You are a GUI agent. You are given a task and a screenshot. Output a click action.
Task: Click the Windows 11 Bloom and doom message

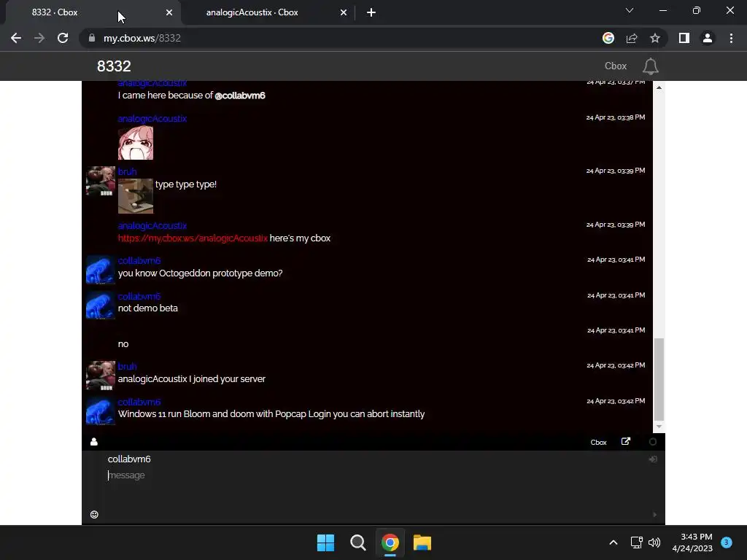point(271,414)
